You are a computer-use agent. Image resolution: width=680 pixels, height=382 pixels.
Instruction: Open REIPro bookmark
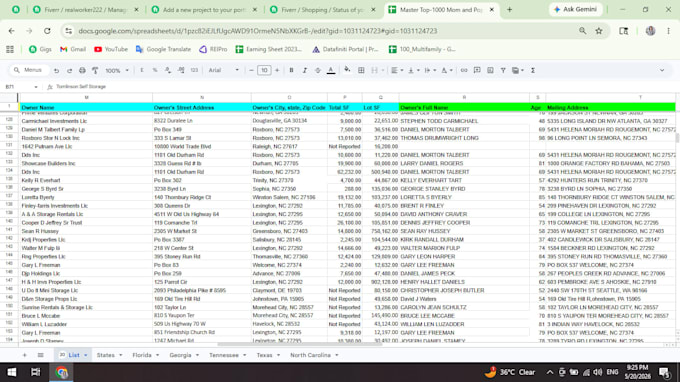coord(213,49)
